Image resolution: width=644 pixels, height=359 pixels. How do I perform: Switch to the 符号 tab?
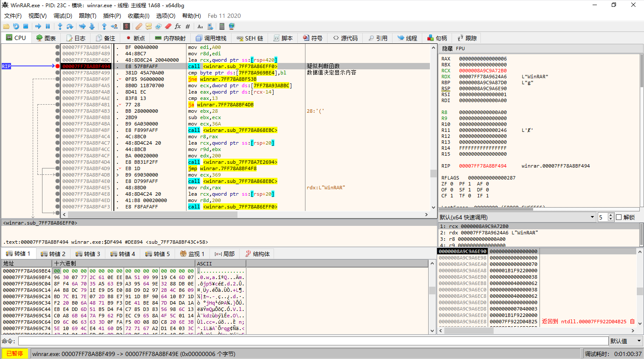313,38
